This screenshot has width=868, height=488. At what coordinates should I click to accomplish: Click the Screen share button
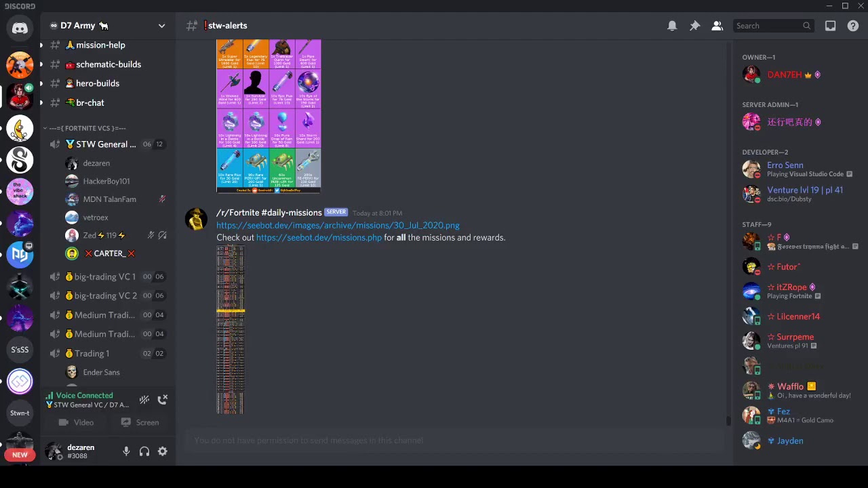click(x=140, y=422)
